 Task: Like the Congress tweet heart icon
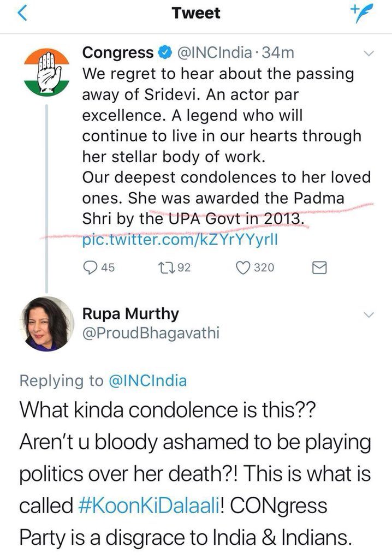click(243, 267)
